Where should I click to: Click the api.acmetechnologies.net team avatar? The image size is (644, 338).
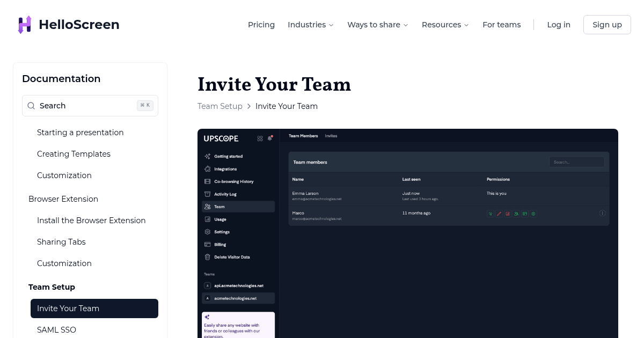click(x=207, y=285)
